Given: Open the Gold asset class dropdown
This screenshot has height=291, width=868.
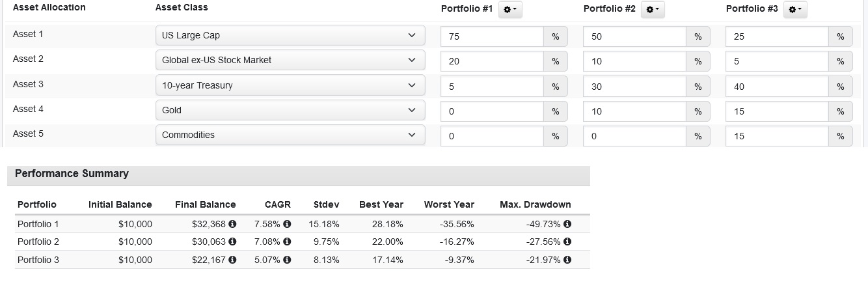Looking at the screenshot, I should coord(290,110).
